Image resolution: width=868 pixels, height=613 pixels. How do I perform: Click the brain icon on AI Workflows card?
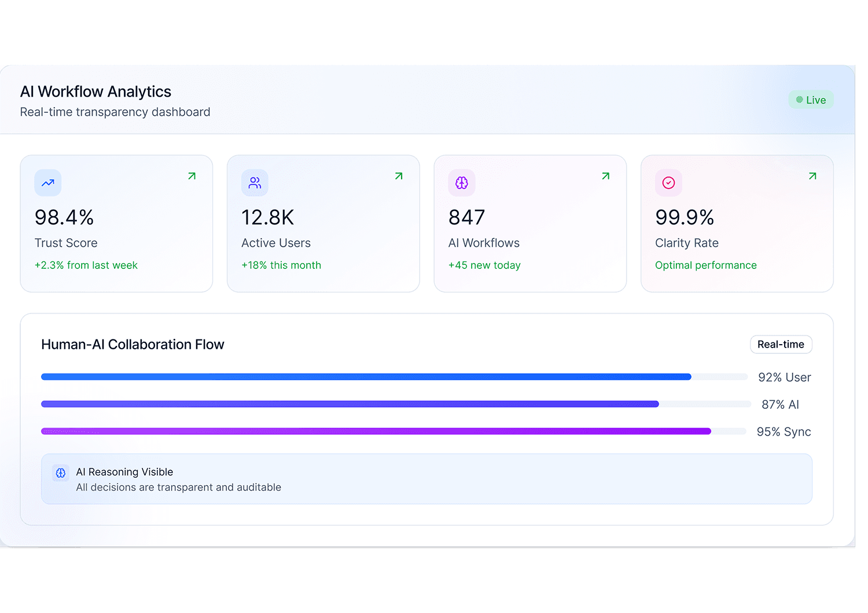461,183
